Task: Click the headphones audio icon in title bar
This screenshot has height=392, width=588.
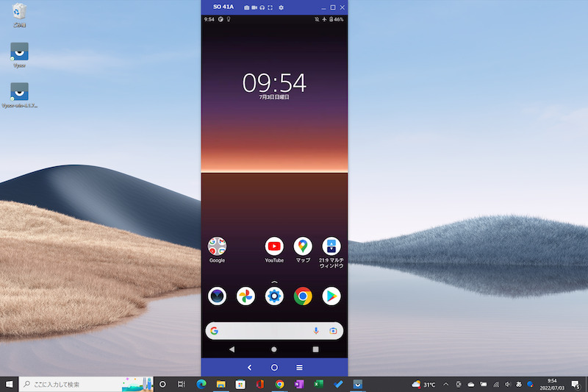Action: (x=262, y=7)
